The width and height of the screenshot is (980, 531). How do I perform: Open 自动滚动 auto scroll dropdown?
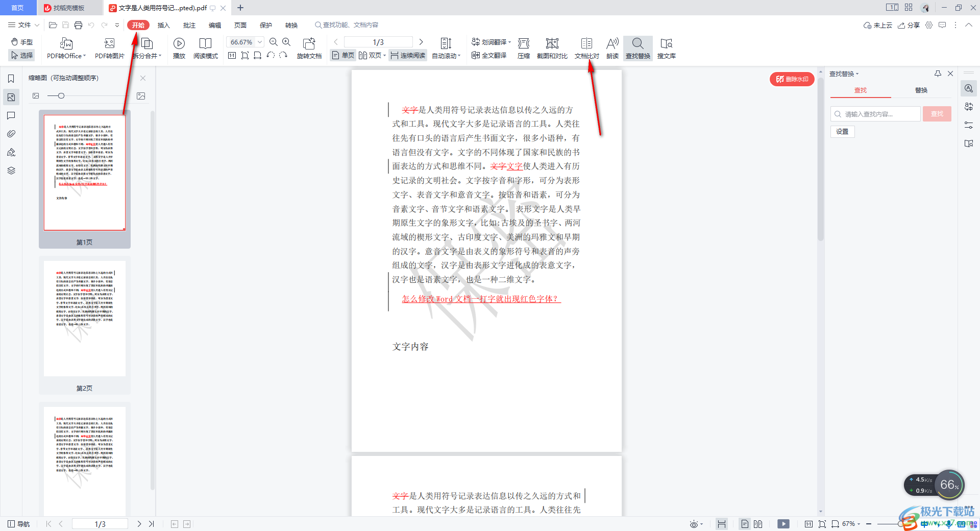pyautogui.click(x=446, y=49)
